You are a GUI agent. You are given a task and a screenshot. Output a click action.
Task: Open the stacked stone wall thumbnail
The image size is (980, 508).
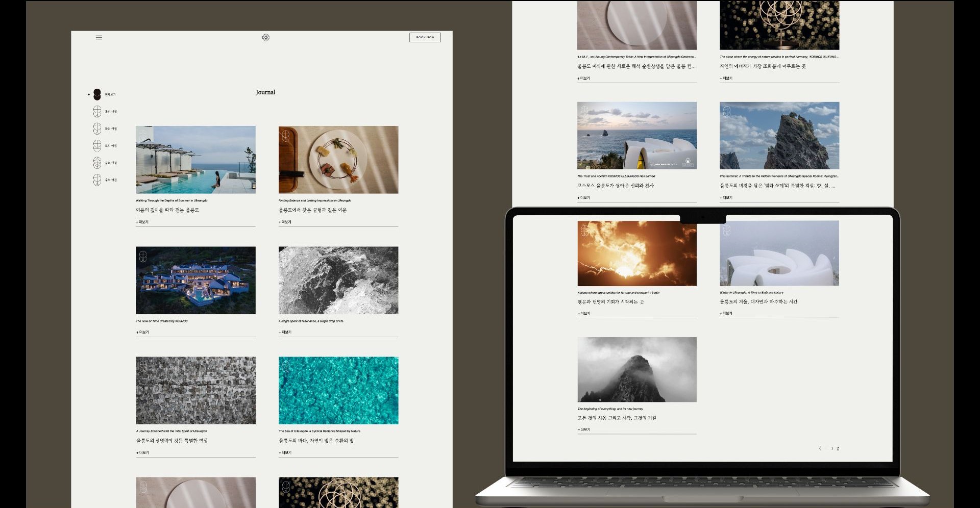pyautogui.click(x=195, y=390)
